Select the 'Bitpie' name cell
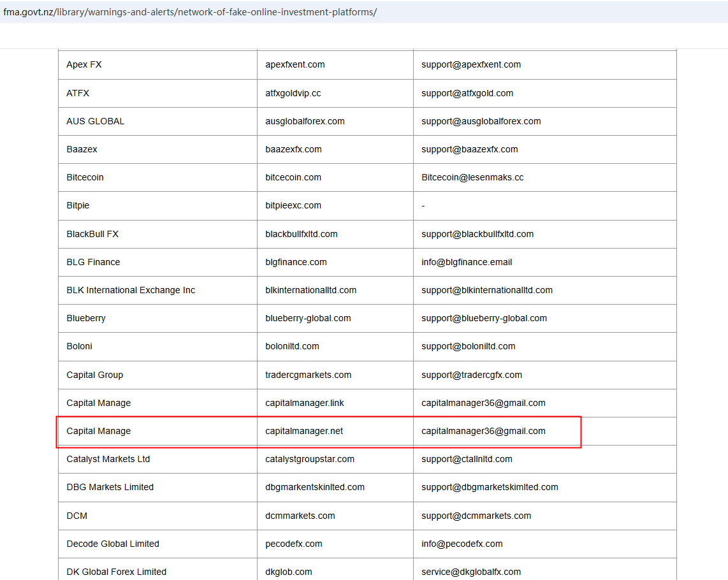728x580 pixels. (158, 206)
